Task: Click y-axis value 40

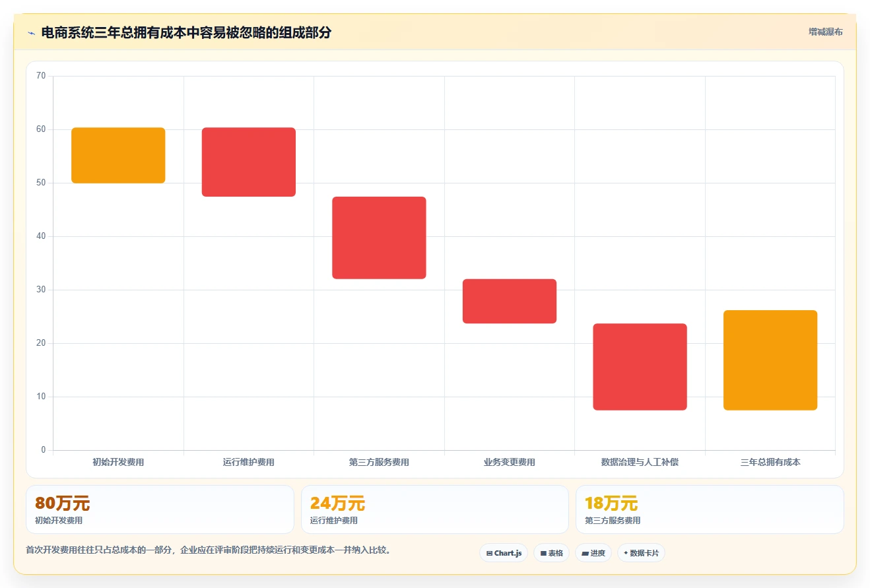Action: [41, 236]
